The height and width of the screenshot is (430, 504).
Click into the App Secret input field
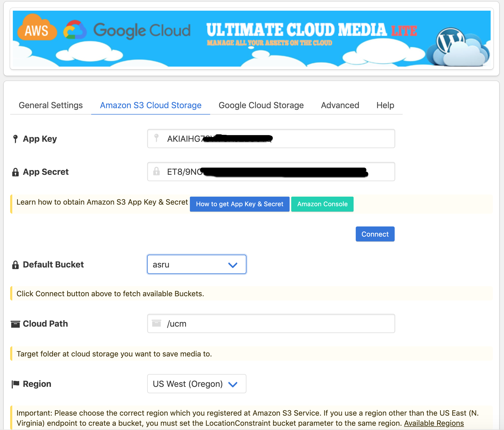pyautogui.click(x=271, y=172)
